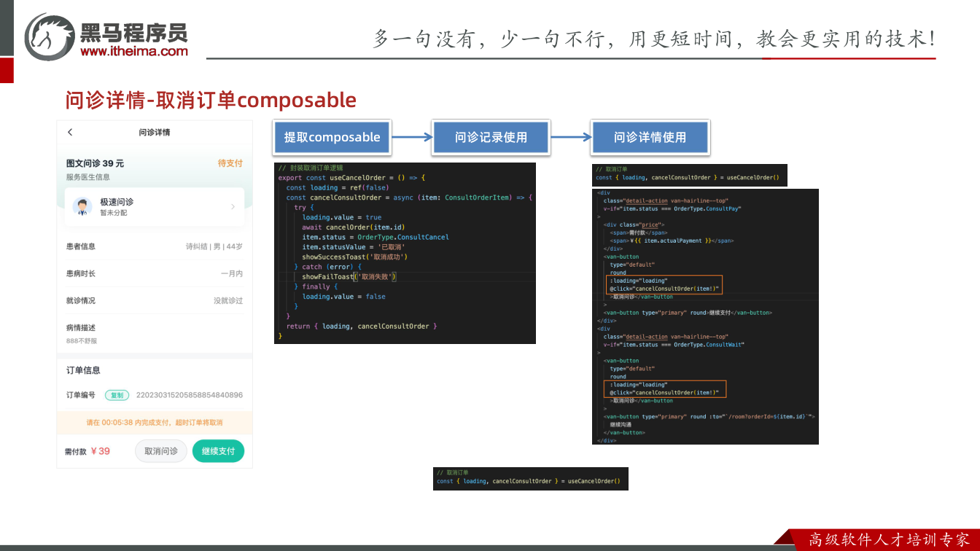Click the 订单信息 section heading
980x551 pixels.
(x=83, y=370)
